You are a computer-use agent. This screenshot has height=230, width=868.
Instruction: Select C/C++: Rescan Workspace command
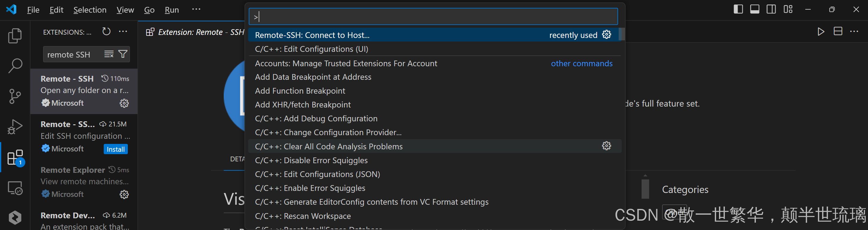434,216
